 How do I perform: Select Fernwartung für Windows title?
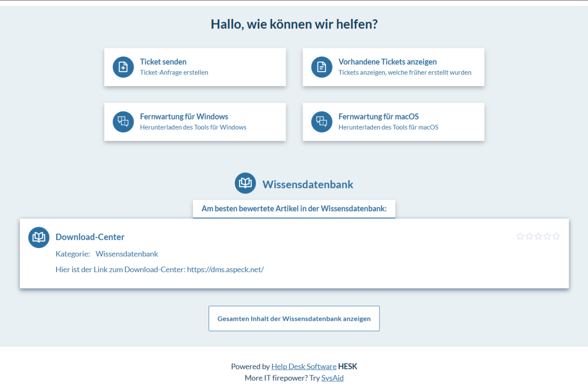point(184,116)
